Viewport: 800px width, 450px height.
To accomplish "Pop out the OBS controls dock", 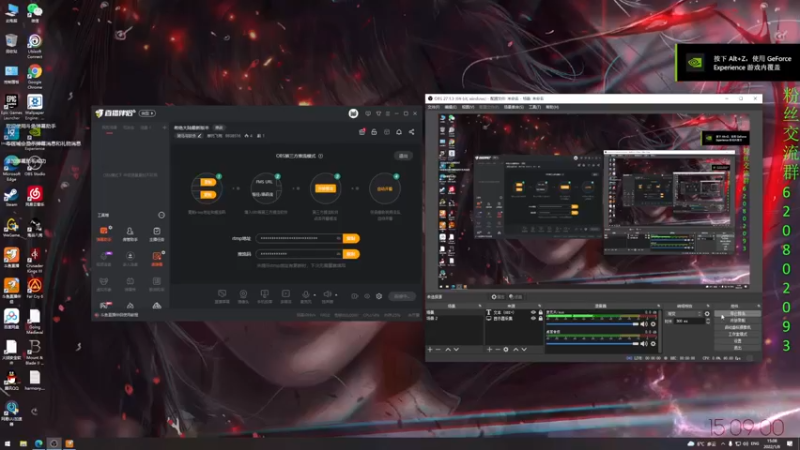I will pyautogui.click(x=758, y=306).
